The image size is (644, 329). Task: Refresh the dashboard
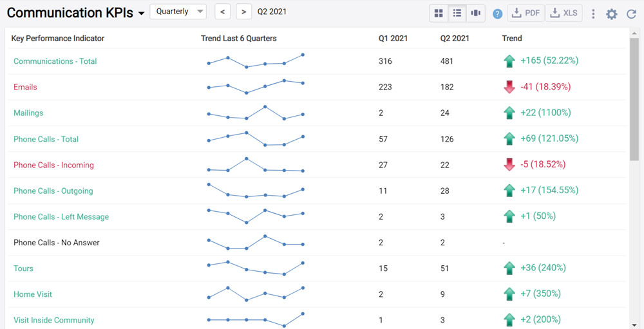click(631, 14)
